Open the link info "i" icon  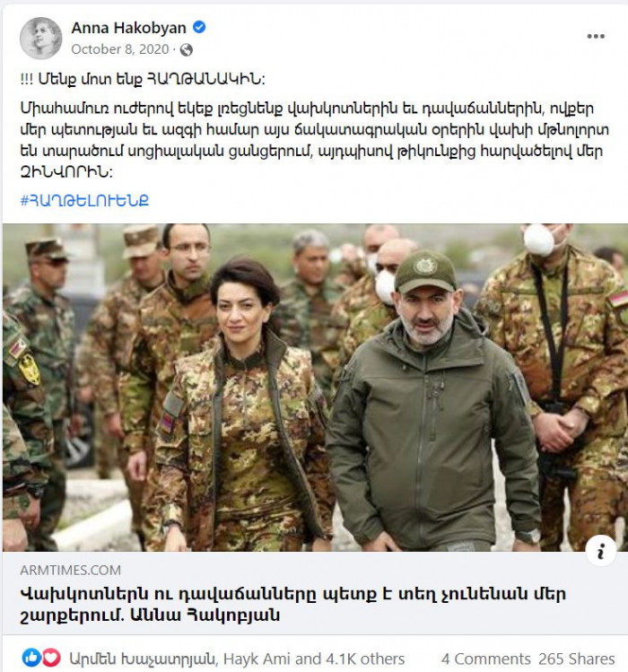coord(600,551)
